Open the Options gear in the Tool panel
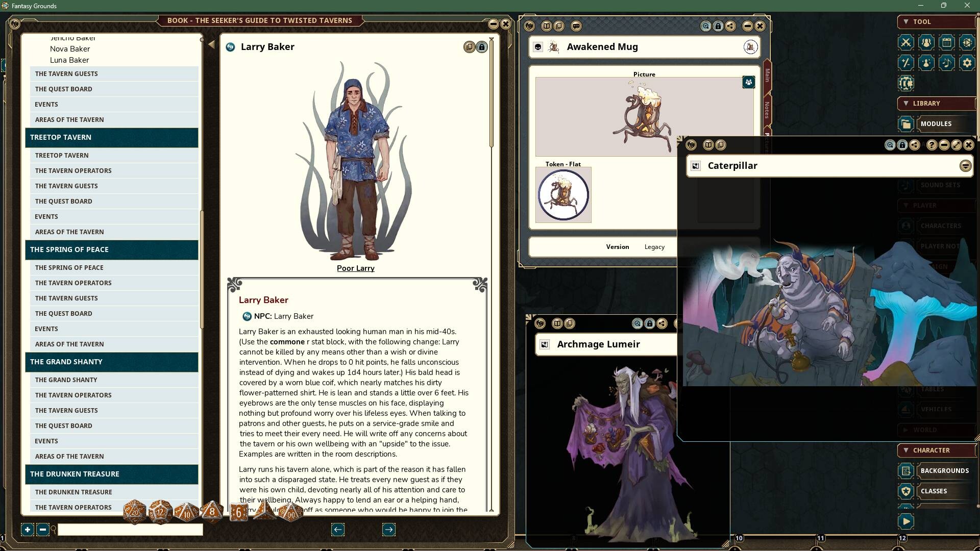This screenshot has width=980, height=551. click(967, 63)
